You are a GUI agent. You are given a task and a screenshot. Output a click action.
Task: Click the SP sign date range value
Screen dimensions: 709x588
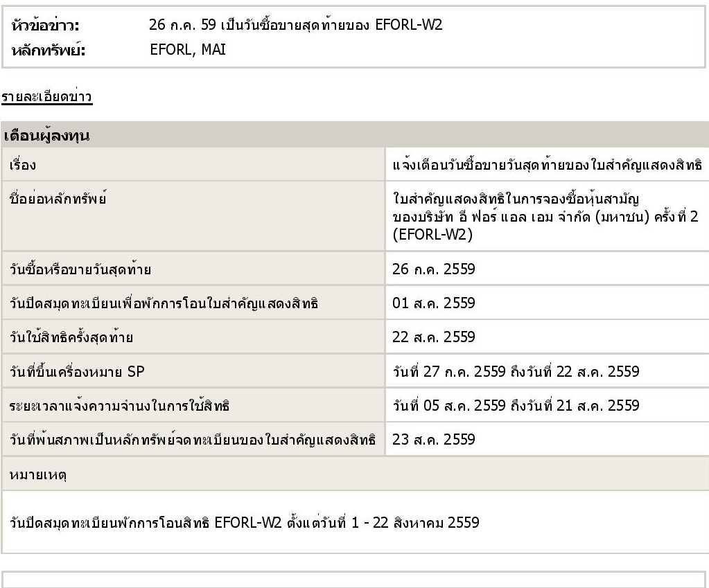click(x=516, y=371)
